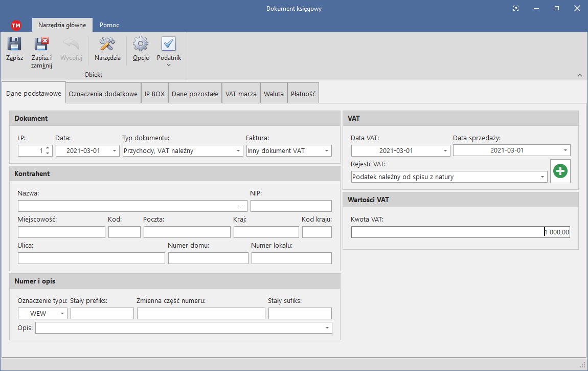
Task: Open the Data VAT date picker
Action: point(445,151)
